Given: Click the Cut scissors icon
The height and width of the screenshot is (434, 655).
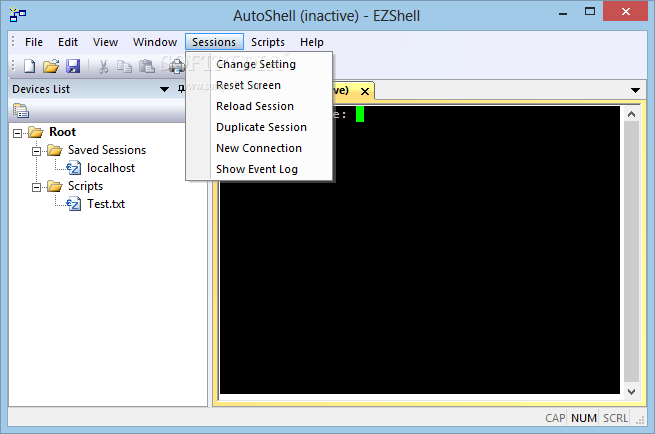Looking at the screenshot, I should tap(103, 66).
